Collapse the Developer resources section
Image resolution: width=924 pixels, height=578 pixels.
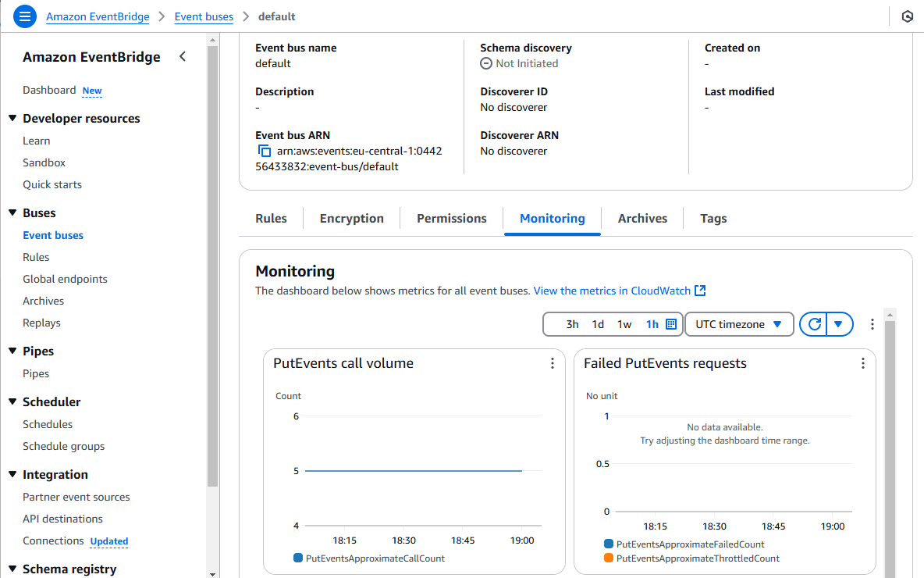click(x=12, y=118)
